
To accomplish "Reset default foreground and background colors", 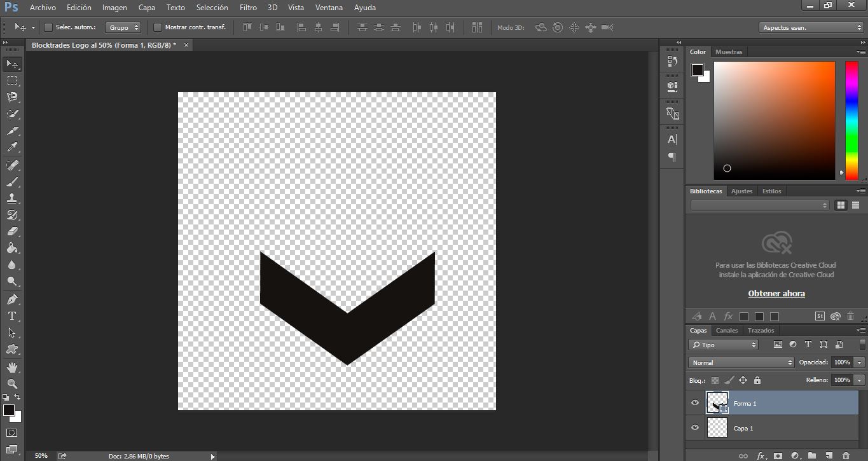I will click(6, 397).
